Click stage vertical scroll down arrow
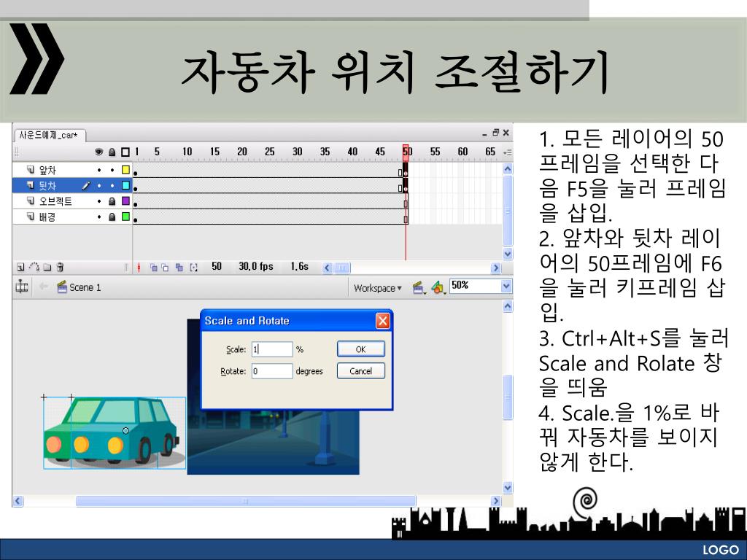 point(508,488)
